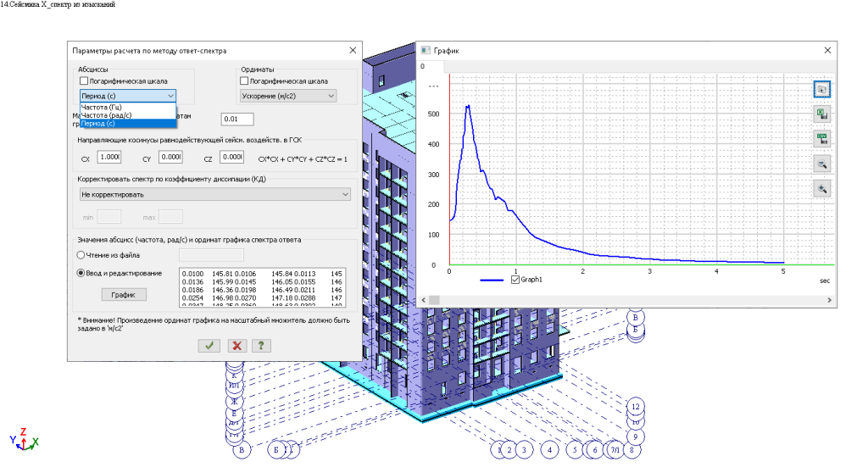Image resolution: width=868 pixels, height=467 pixels.
Task: Save graph as CSV icon
Action: point(821,138)
